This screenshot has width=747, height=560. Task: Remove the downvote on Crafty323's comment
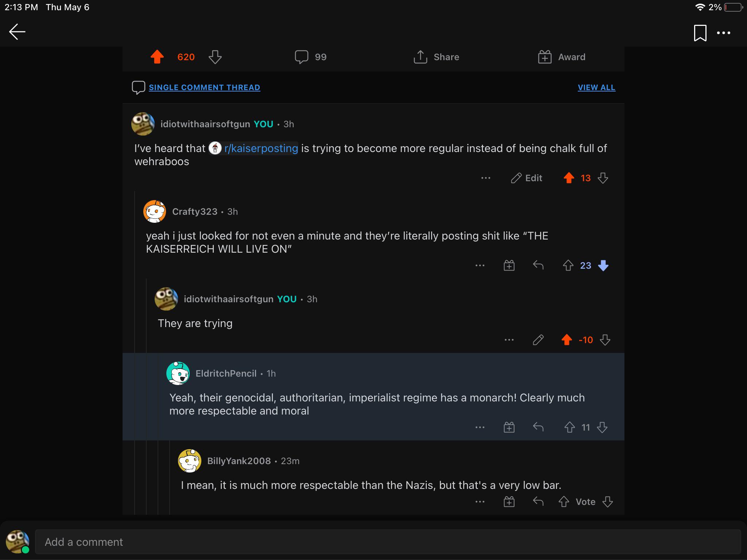click(603, 265)
